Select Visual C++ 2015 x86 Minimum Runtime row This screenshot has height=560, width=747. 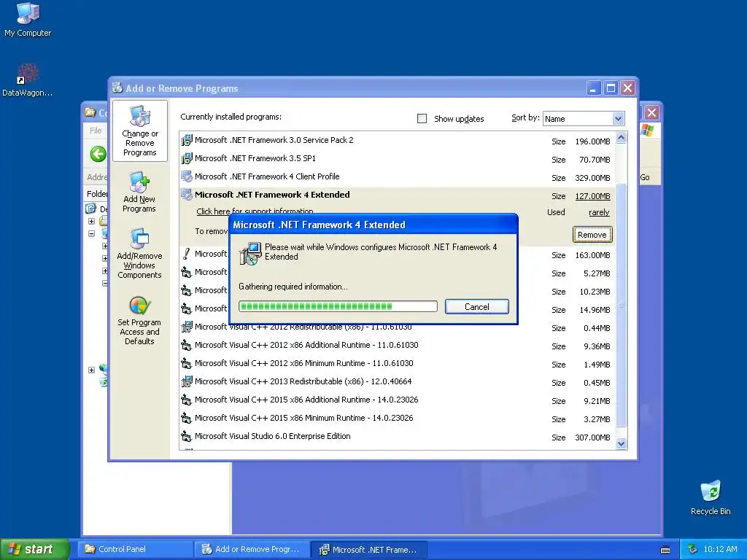396,418
